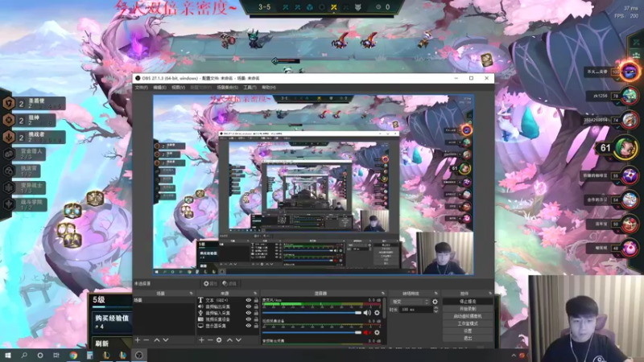Toggle visibility of the display capture source
Image resolution: width=644 pixels, height=362 pixels.
click(x=248, y=326)
